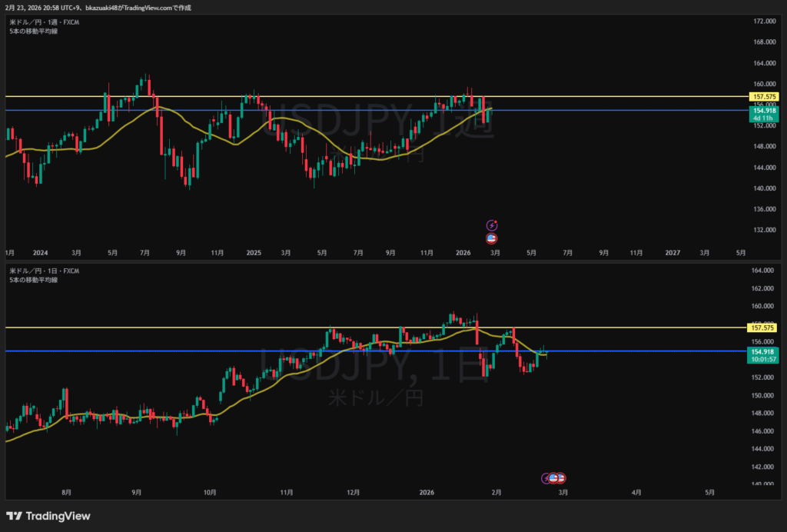Click the 172.000 level on weekly price axis
The image size is (787, 532).
pyautogui.click(x=765, y=22)
